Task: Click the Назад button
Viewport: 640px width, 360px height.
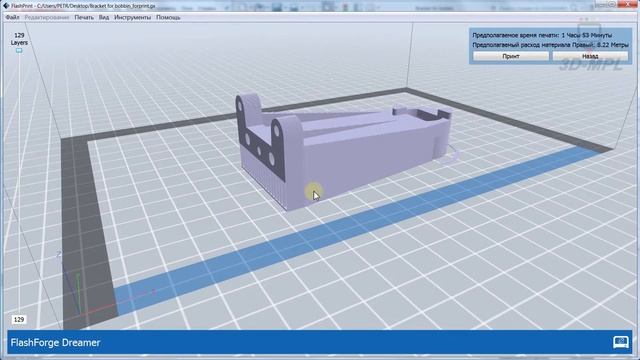Action: tap(590, 56)
